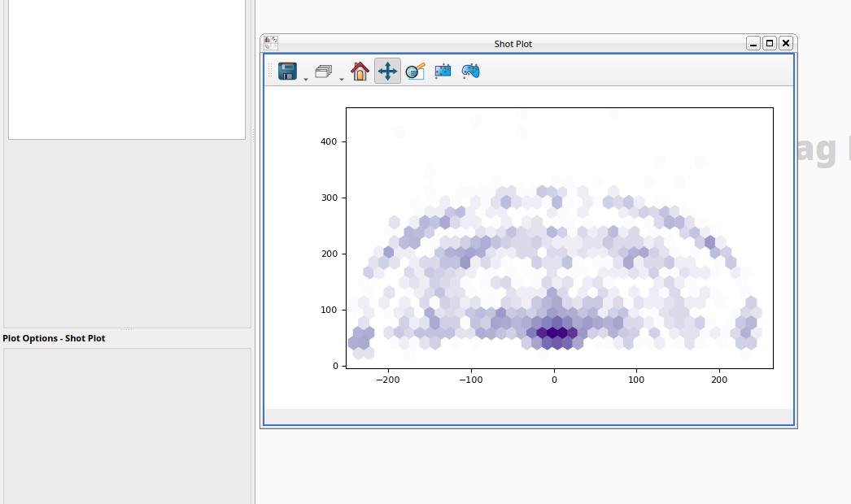
Task: Click the dotted toolbar drag handle
Action: [270, 71]
